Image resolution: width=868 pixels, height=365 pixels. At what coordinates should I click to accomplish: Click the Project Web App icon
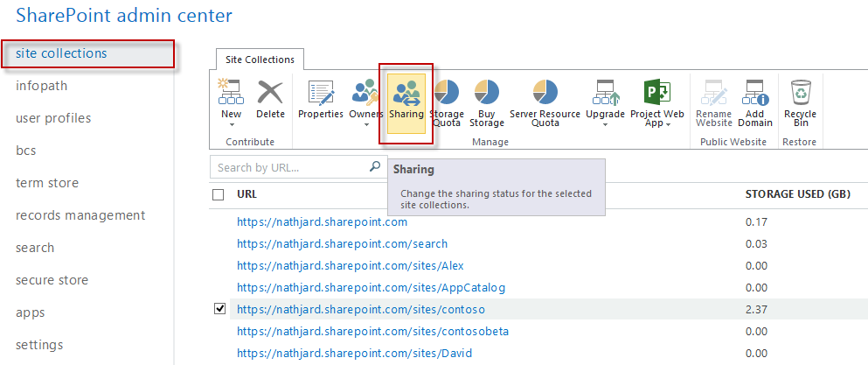pyautogui.click(x=657, y=92)
